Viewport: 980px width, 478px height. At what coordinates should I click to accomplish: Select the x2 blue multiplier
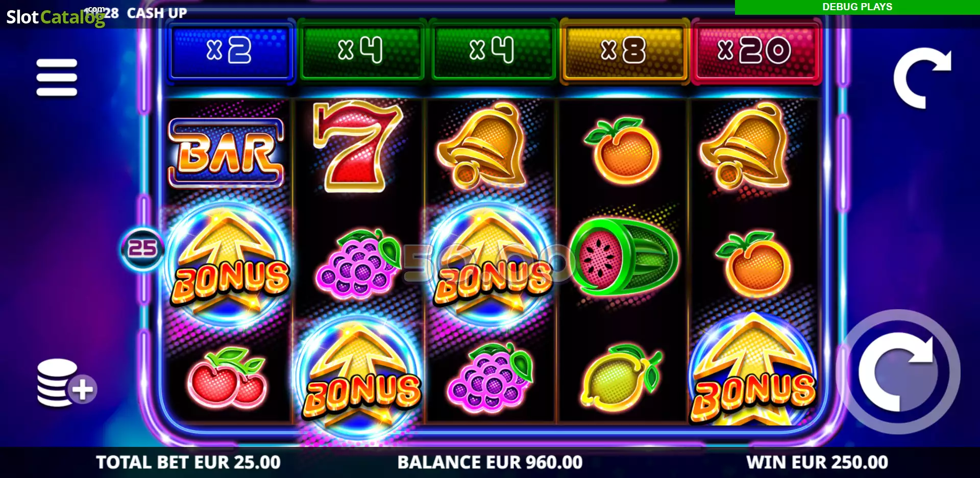click(230, 51)
